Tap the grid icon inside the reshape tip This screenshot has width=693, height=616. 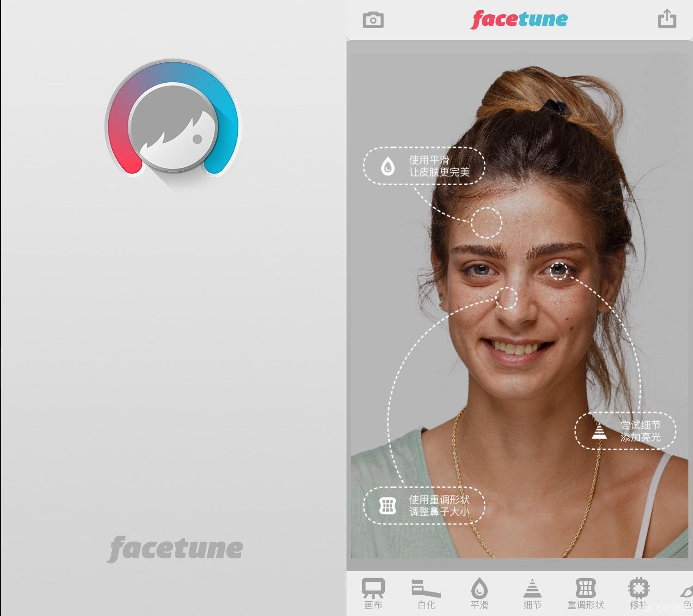[x=388, y=506]
